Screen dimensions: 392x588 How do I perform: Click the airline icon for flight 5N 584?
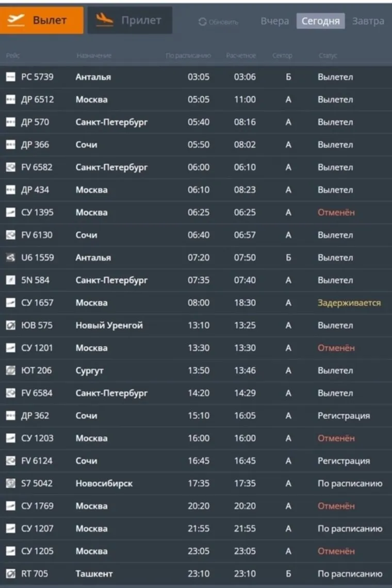(x=10, y=280)
